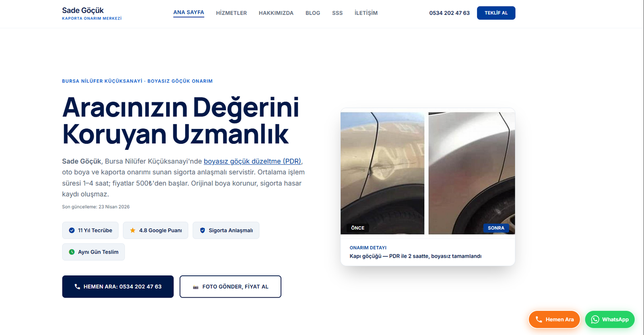The image size is (644, 335).
Task: Click the Sigorta Anlaşmalı badge text
Action: coord(231,230)
